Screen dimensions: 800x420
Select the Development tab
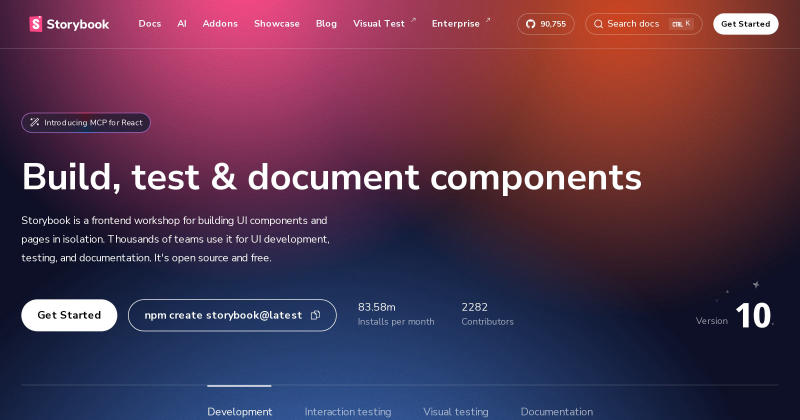(x=239, y=411)
